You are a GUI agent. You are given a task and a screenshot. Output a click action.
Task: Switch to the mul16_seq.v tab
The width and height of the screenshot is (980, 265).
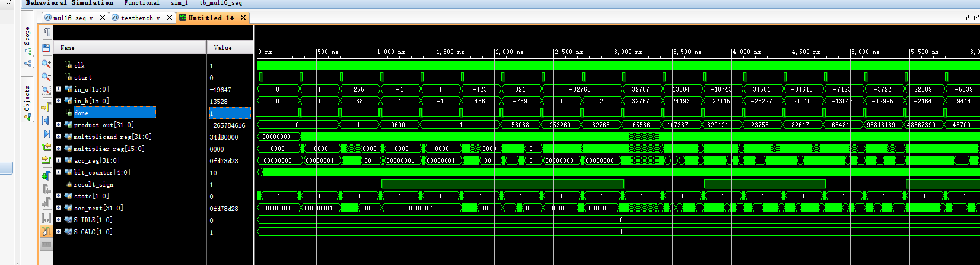click(x=72, y=18)
